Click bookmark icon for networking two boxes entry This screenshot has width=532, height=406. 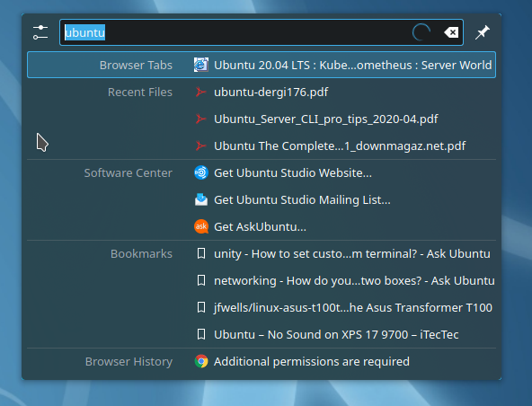201,280
